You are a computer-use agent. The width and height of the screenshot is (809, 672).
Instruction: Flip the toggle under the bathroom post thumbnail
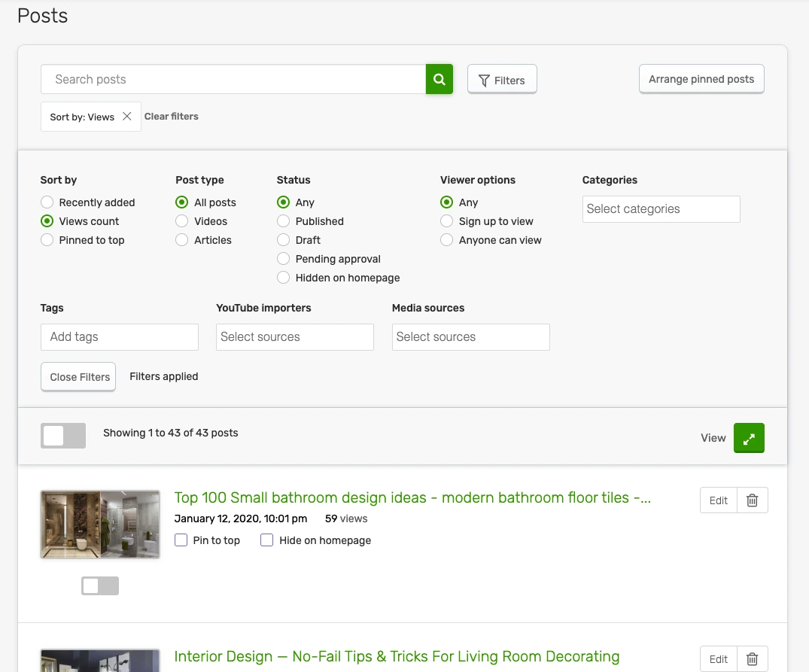tap(100, 585)
